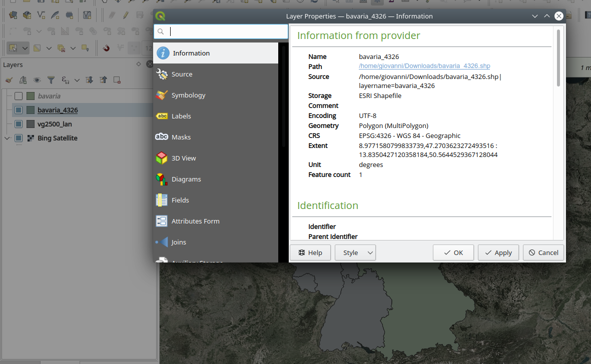Enable visibility of the bavaria layer
The image size is (591, 364).
pyautogui.click(x=19, y=96)
